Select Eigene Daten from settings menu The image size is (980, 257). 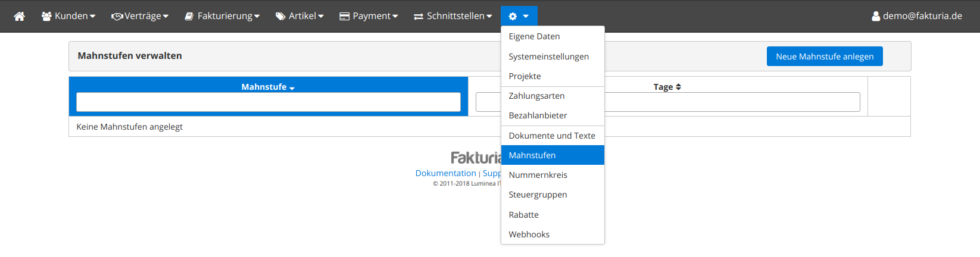[534, 36]
